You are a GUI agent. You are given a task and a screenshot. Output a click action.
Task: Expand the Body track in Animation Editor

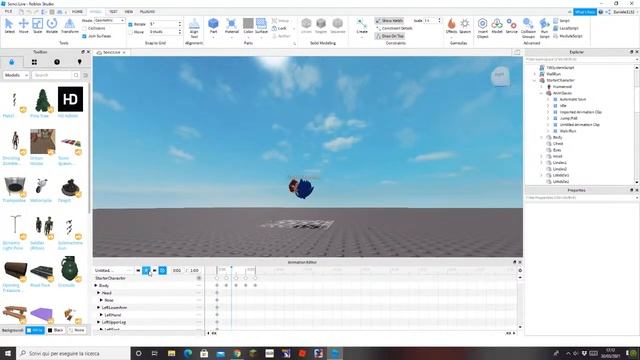[96, 285]
